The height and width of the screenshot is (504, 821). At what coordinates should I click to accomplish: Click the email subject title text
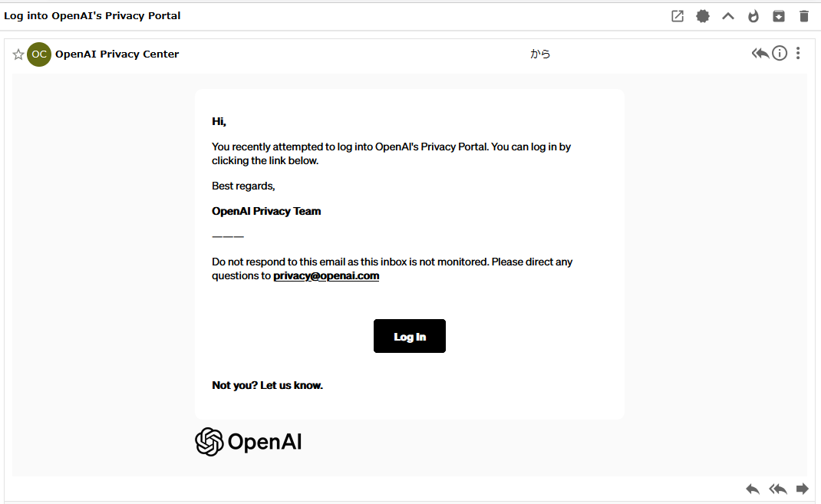[92, 15]
